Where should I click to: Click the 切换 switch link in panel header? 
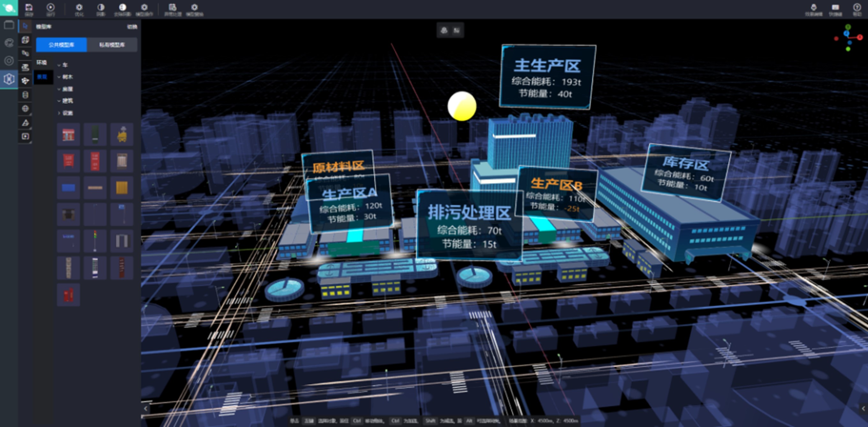[x=132, y=27]
